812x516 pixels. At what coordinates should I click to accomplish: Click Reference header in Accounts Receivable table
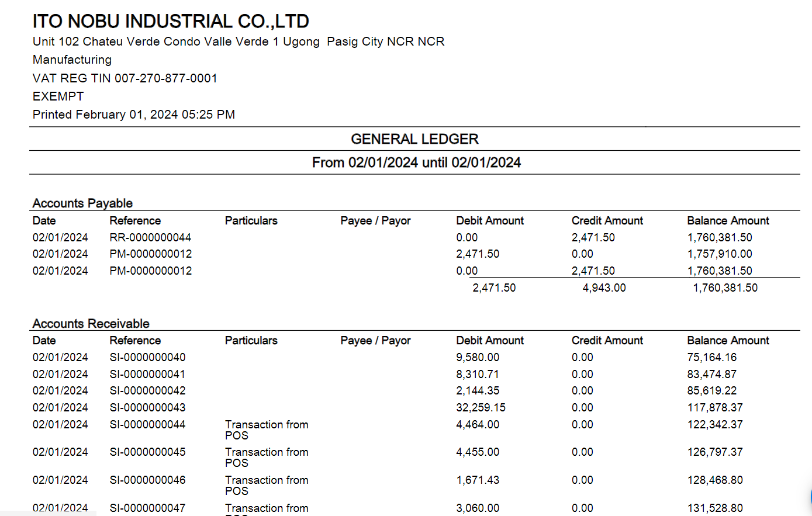click(x=135, y=341)
